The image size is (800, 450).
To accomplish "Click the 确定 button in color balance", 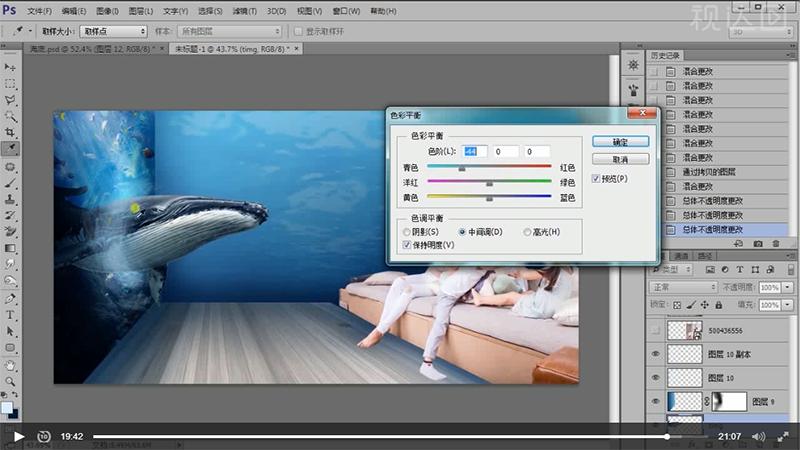I will coord(620,142).
